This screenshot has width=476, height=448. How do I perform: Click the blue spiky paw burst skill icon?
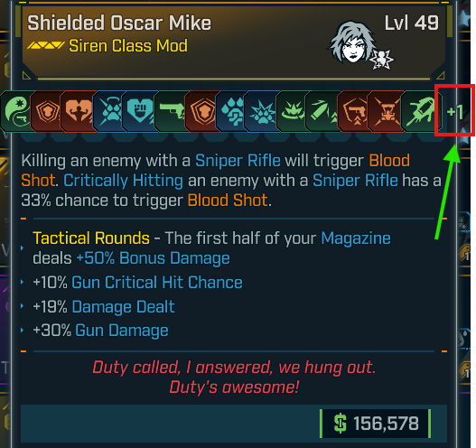click(262, 111)
